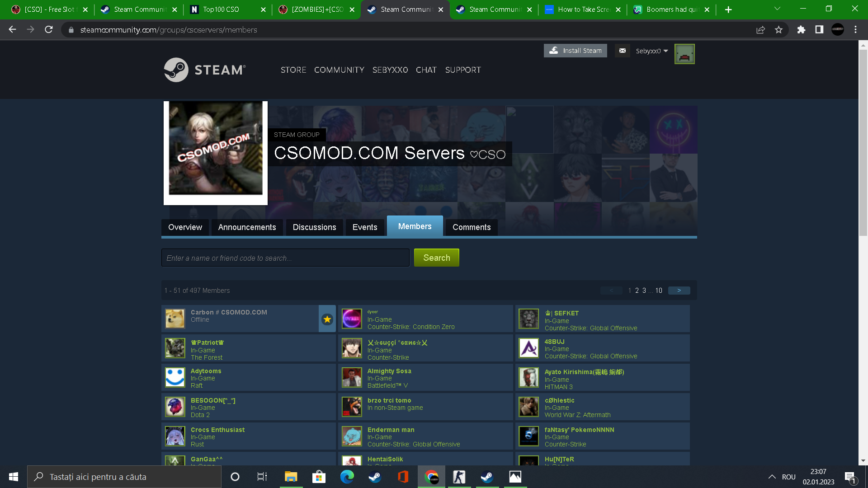Open Carbon # CSOMOD.COM avatar thumbnail
The image size is (868, 488).
tap(175, 319)
